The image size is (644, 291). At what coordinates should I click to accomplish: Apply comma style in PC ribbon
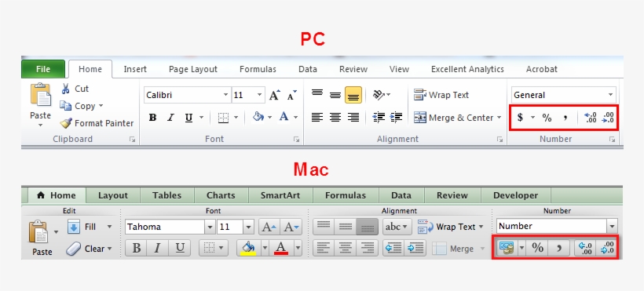coord(565,118)
